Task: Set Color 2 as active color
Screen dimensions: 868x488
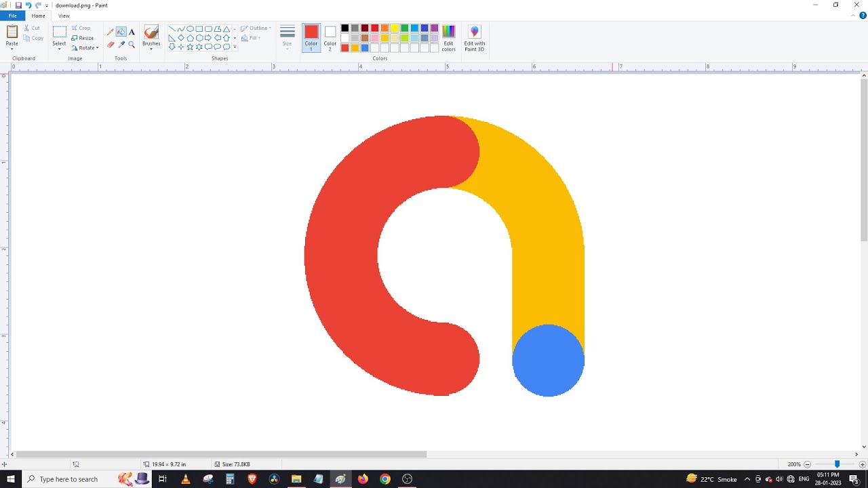Action: [330, 38]
